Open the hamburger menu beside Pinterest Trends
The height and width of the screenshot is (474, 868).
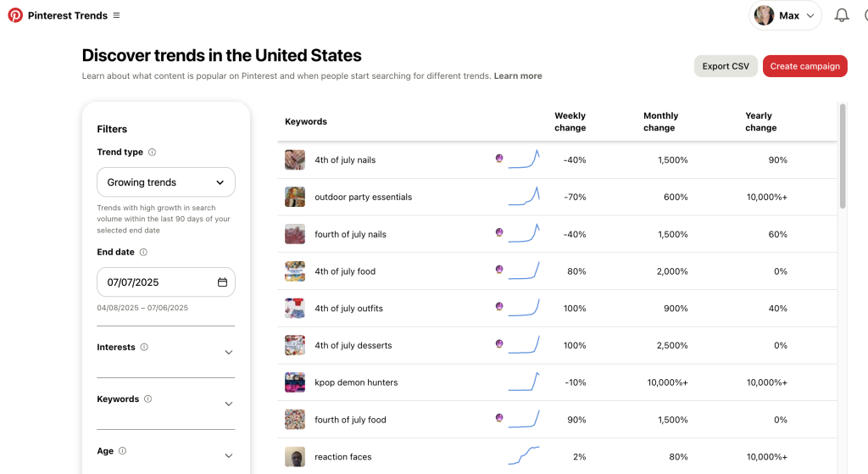(x=116, y=15)
